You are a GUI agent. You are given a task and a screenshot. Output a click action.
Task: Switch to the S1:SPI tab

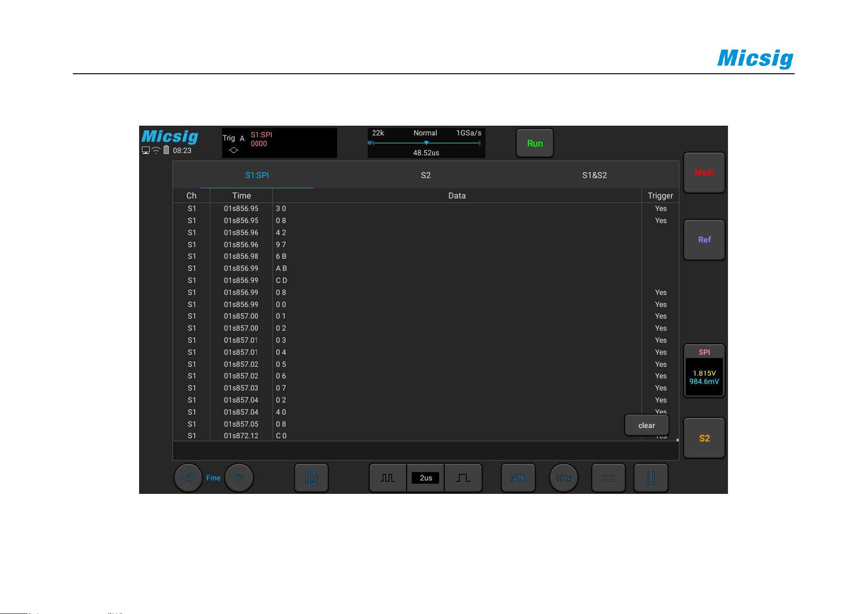[257, 175]
